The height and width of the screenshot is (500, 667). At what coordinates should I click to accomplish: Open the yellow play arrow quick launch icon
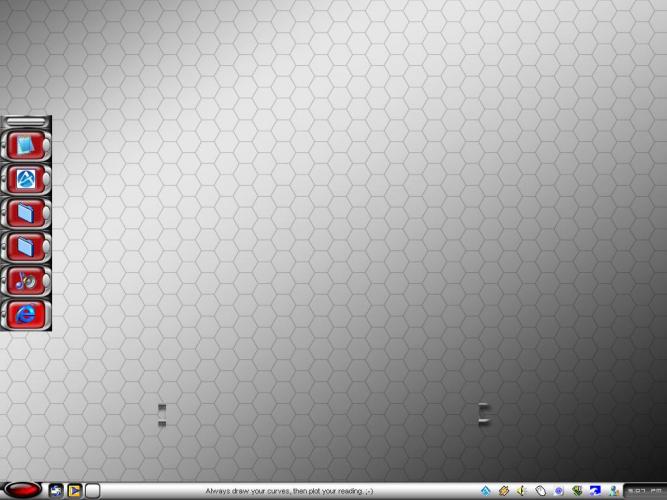[x=74, y=491]
